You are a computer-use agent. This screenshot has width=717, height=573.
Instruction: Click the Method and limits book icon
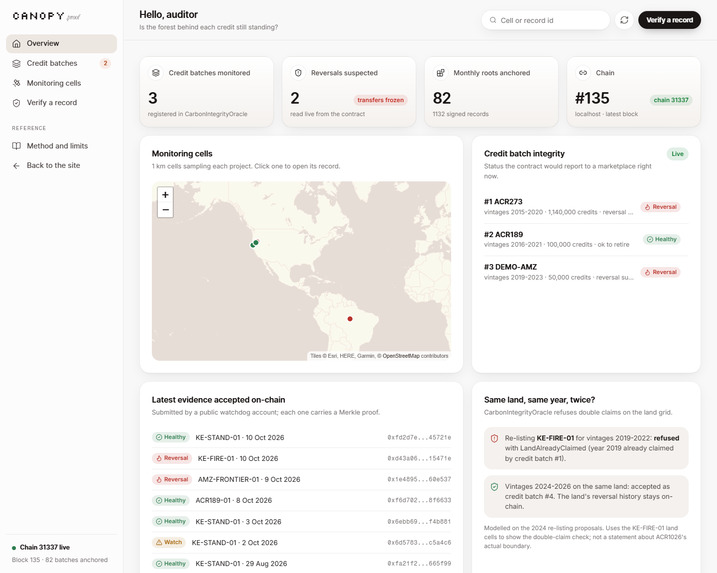point(16,146)
